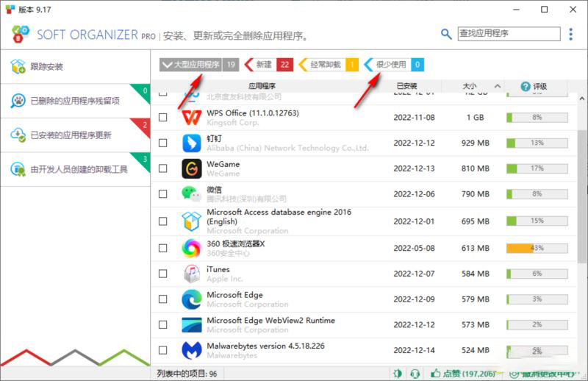Sort by the 大小 column
Image resolution: width=588 pixels, height=381 pixels.
tap(473, 86)
